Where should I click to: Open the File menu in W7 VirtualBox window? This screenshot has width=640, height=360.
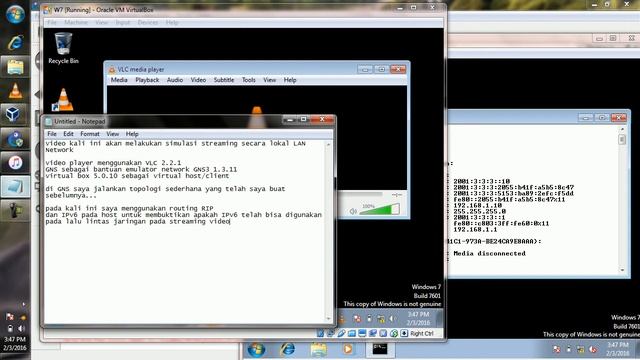[52, 22]
